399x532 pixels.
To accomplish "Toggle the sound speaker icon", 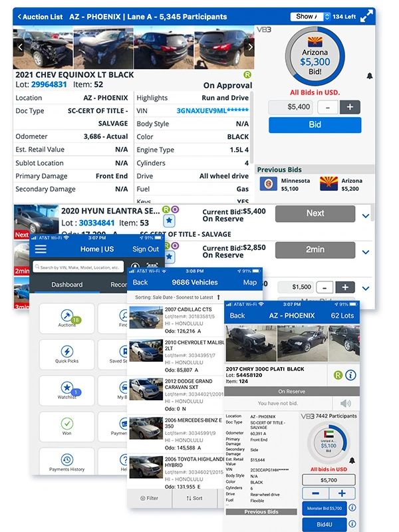I will pyautogui.click(x=345, y=403).
